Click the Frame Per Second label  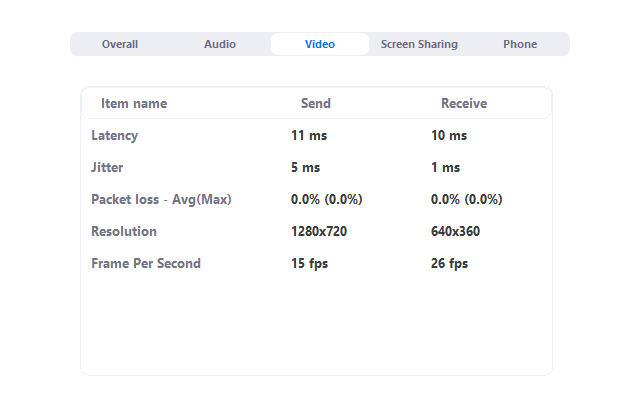(146, 263)
